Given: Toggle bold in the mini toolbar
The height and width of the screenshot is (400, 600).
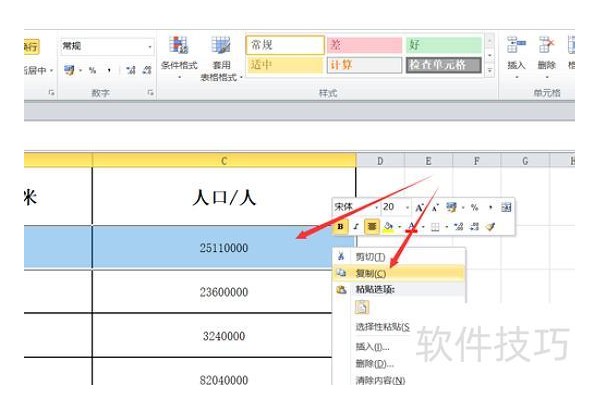Looking at the screenshot, I should click(x=340, y=227).
